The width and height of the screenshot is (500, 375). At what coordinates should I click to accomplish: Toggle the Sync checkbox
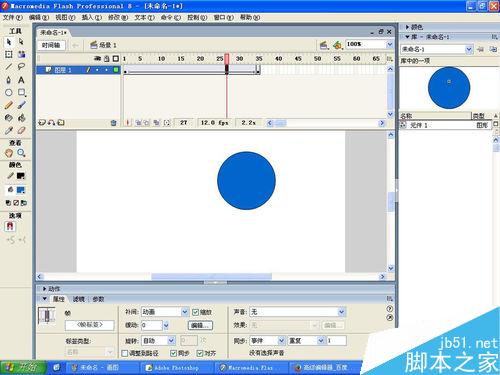(173, 353)
